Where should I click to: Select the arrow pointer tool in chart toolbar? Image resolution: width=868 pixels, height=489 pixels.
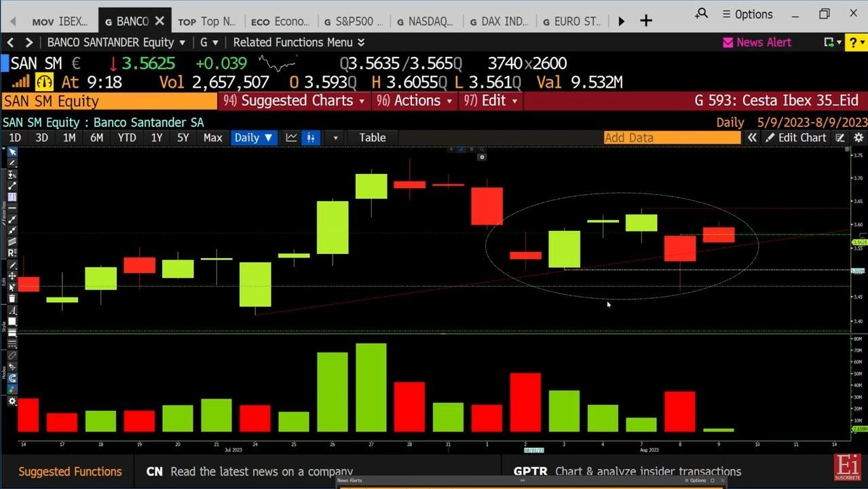[12, 151]
